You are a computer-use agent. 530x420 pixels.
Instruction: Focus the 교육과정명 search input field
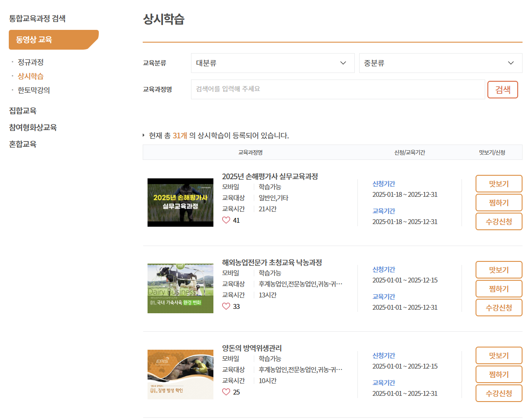click(x=338, y=89)
